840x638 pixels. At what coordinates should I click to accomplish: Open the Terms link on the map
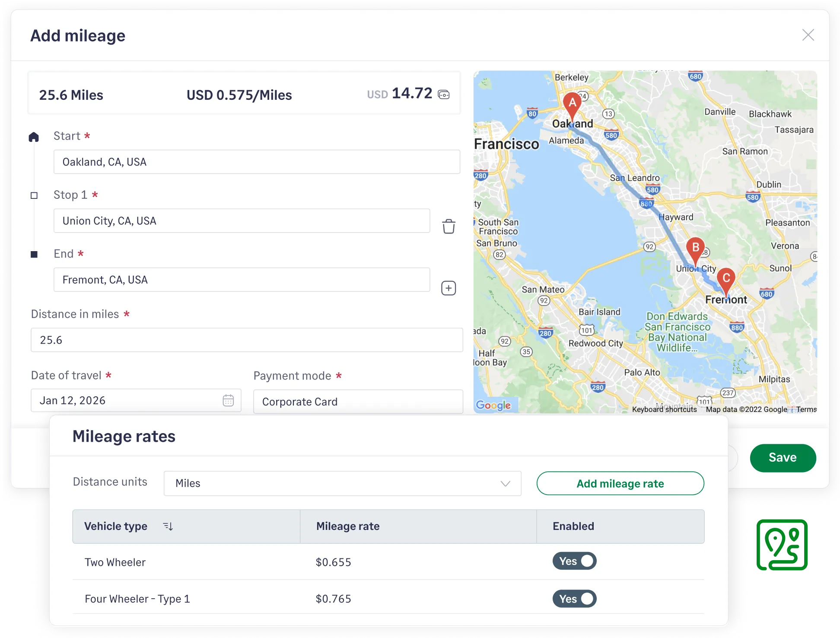(806, 409)
